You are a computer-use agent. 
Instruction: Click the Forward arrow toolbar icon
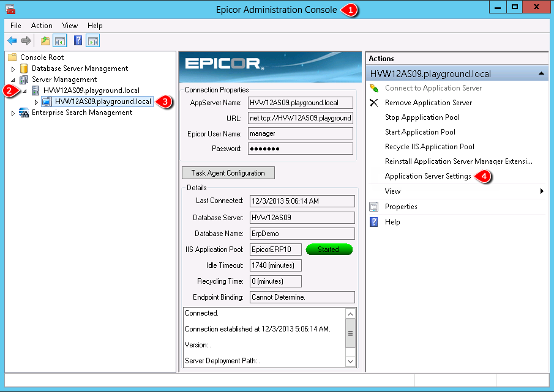pos(26,40)
